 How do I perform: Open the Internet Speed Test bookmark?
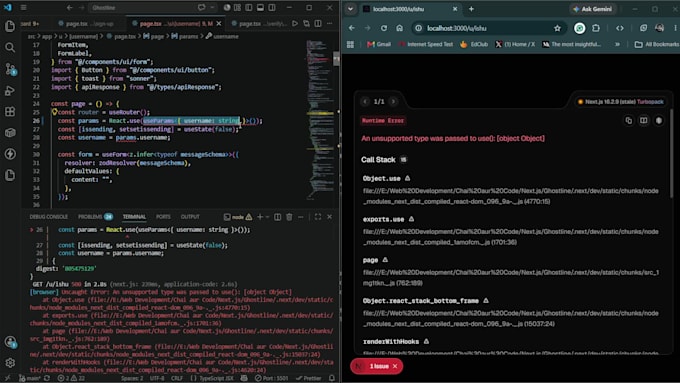point(425,44)
